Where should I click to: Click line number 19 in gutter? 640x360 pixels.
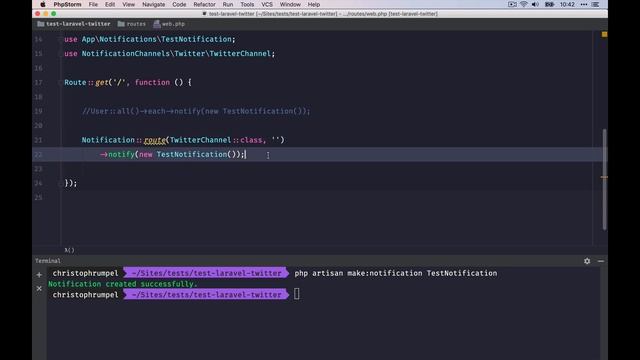tap(38, 111)
